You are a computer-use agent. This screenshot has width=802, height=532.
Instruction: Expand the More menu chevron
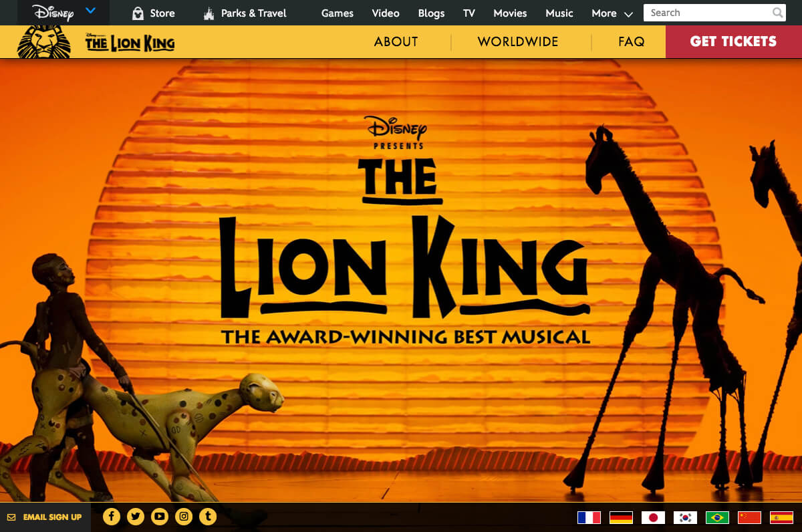pos(628,14)
